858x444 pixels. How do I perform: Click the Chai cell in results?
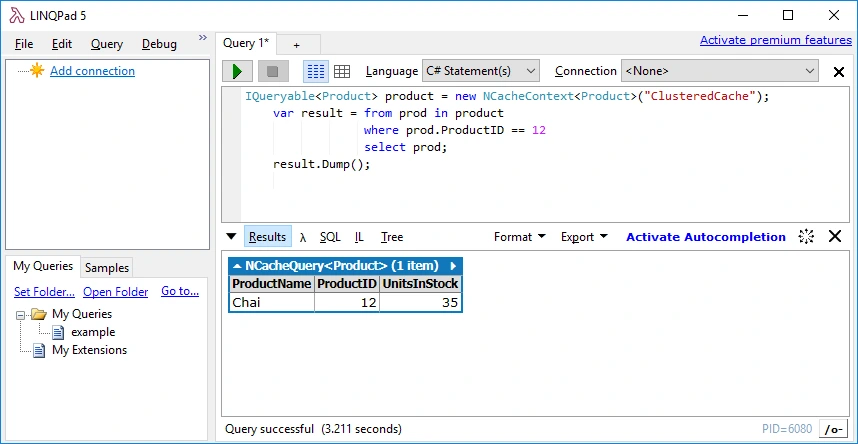coord(271,303)
